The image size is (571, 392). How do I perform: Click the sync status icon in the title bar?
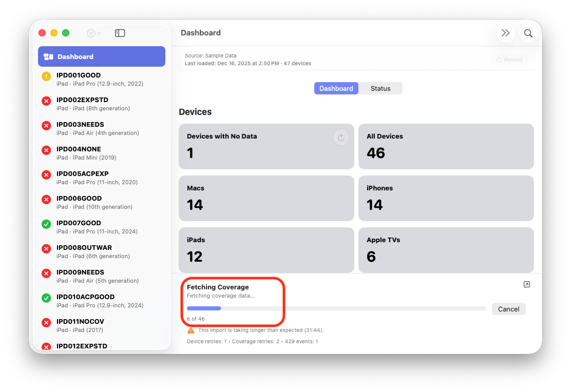pyautogui.click(x=90, y=32)
